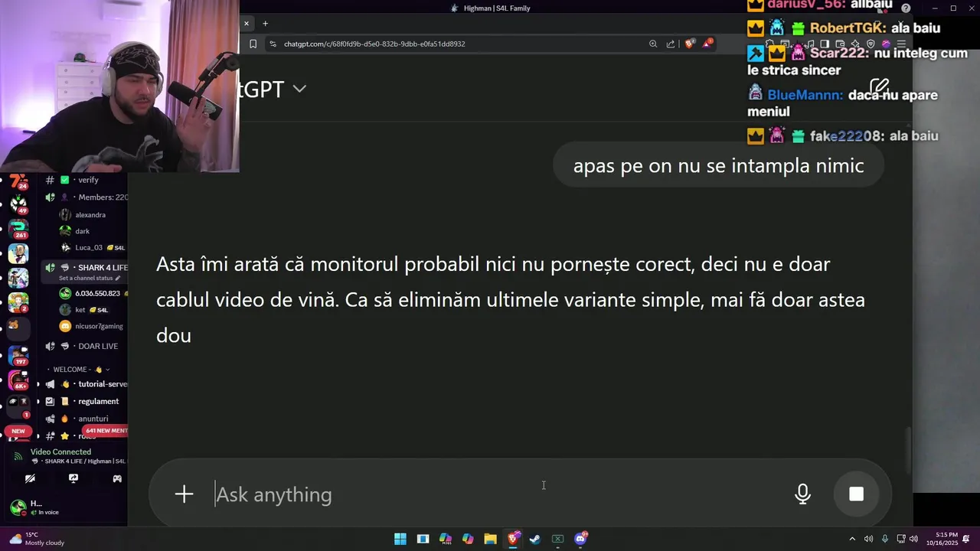Click chat username RobertTGK
The image size is (980, 551).
(848, 28)
